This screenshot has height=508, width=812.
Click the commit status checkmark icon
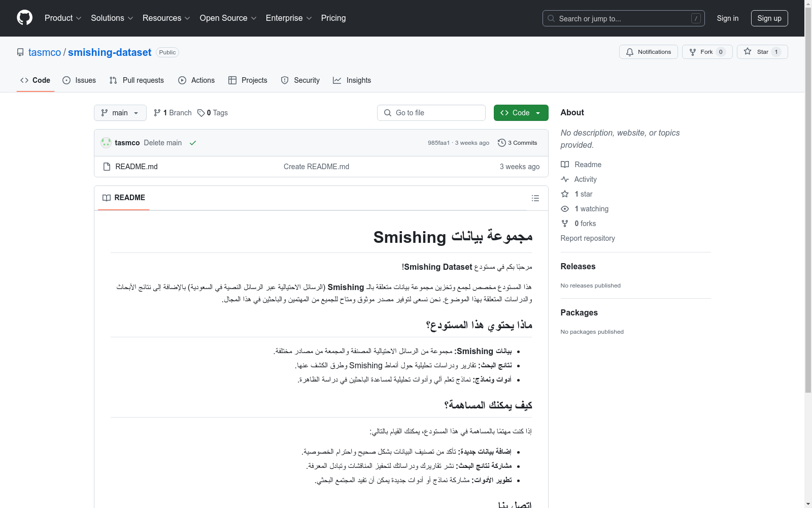pyautogui.click(x=193, y=143)
